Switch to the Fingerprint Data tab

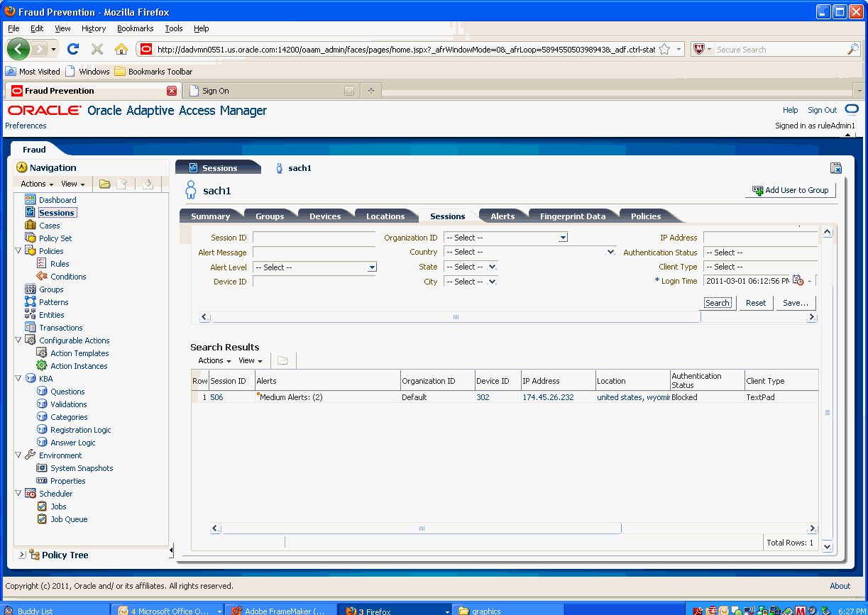coord(572,215)
